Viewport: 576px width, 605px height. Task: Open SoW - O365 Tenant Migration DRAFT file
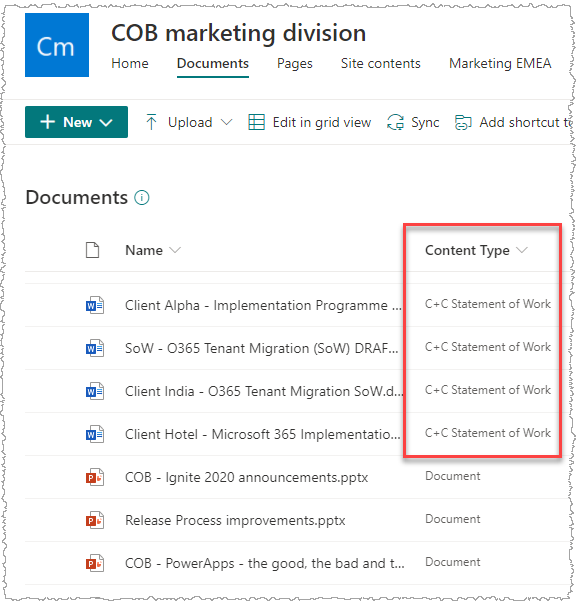click(262, 348)
